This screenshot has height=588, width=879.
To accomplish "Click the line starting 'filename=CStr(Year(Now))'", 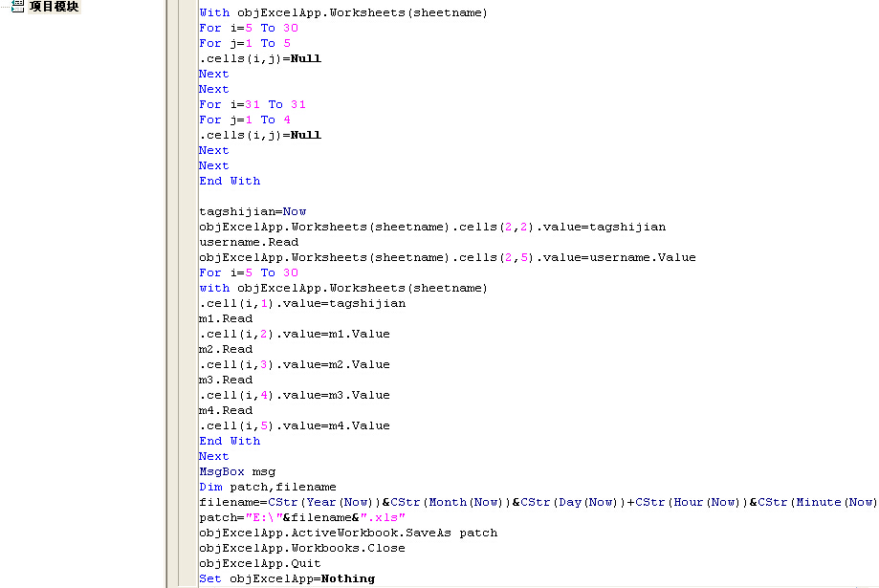I will point(538,502).
